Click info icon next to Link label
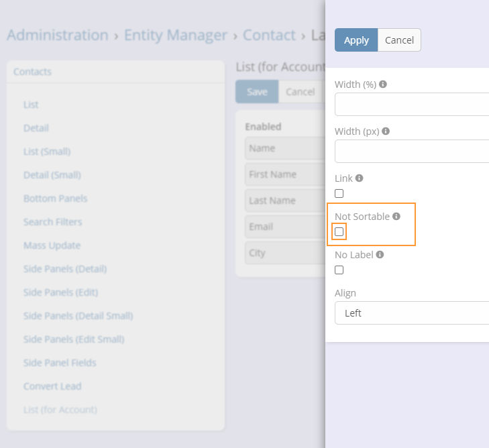 360,178
